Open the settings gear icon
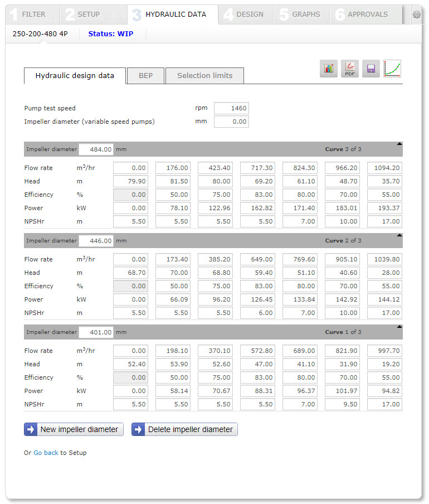Screen dimensions: 429x504 coord(416,14)
